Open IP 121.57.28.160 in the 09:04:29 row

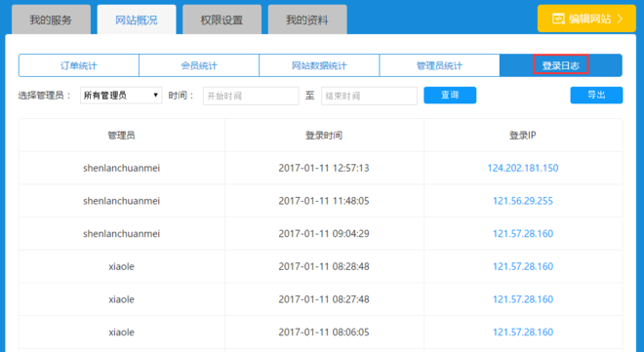pyautogui.click(x=523, y=233)
